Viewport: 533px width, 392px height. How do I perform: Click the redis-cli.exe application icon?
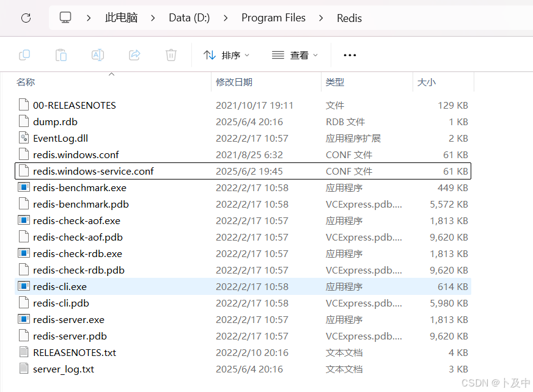click(24, 286)
